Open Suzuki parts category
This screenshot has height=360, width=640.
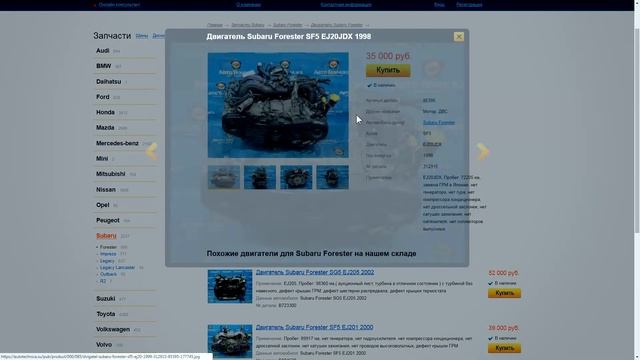pos(105,299)
